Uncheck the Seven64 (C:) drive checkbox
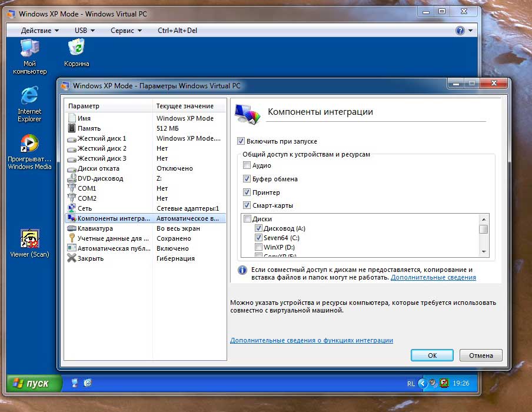Viewport: 532px width, 412px height. [258, 238]
